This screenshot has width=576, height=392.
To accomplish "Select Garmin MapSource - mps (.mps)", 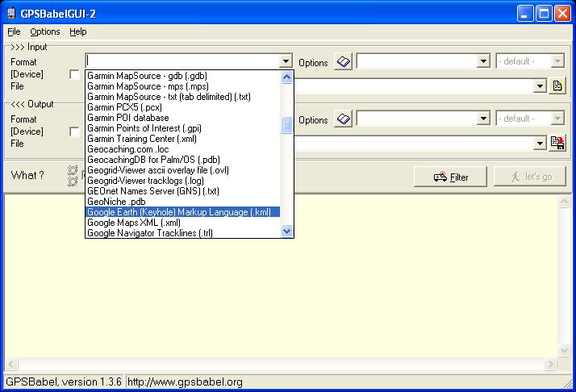I will point(182,86).
